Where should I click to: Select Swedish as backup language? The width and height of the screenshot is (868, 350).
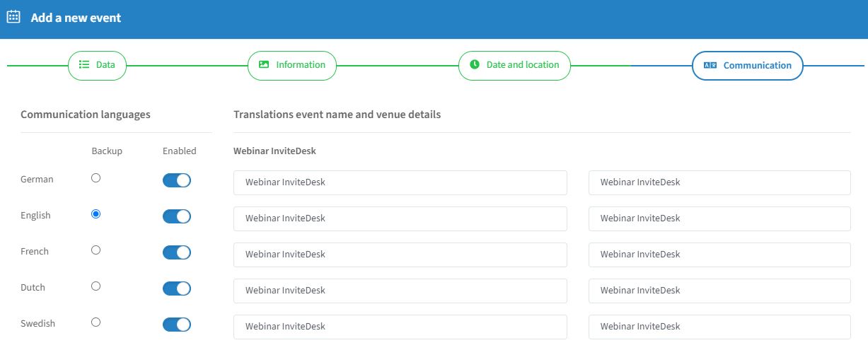coord(96,322)
